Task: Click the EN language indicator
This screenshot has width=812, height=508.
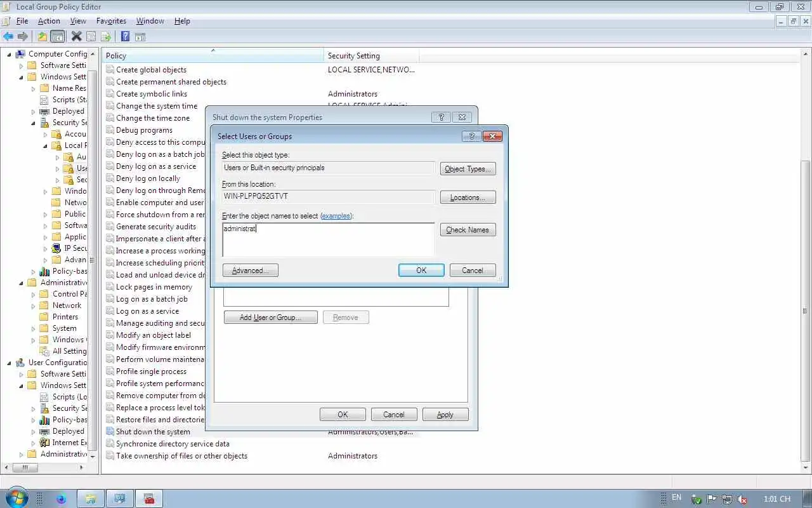Action: (676, 498)
